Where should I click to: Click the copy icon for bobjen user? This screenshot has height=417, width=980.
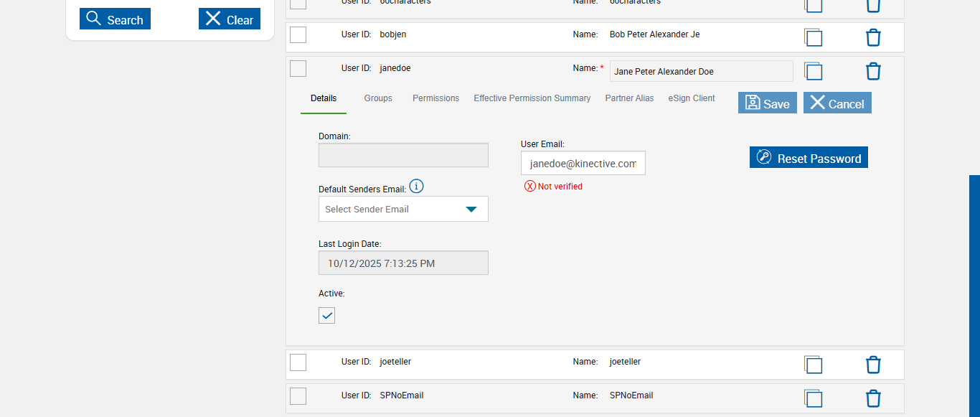point(813,37)
